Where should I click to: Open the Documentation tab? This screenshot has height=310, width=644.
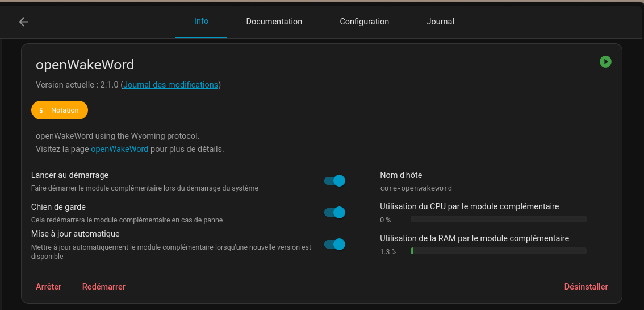[274, 22]
